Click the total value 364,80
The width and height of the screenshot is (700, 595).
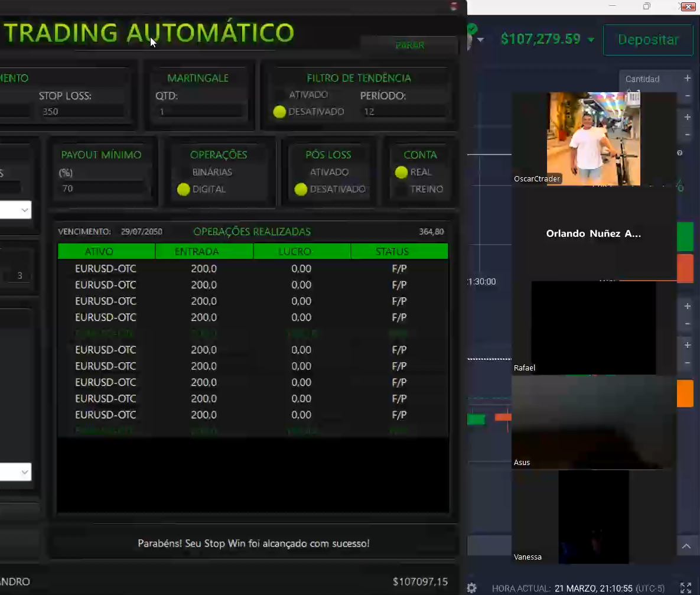[x=431, y=232]
